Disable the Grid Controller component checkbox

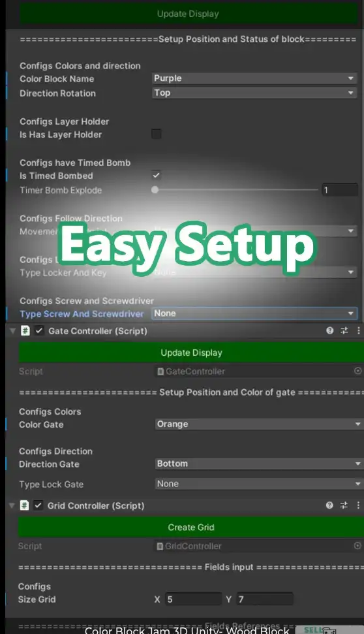tap(38, 505)
